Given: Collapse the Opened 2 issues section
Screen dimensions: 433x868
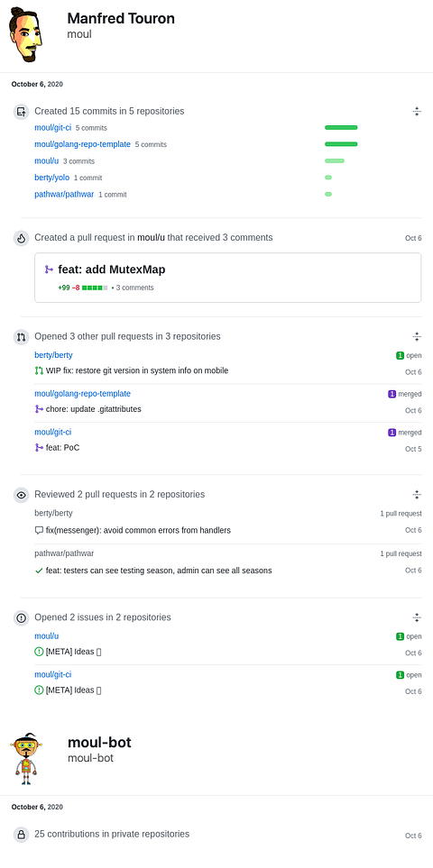Looking at the screenshot, I should [x=417, y=617].
